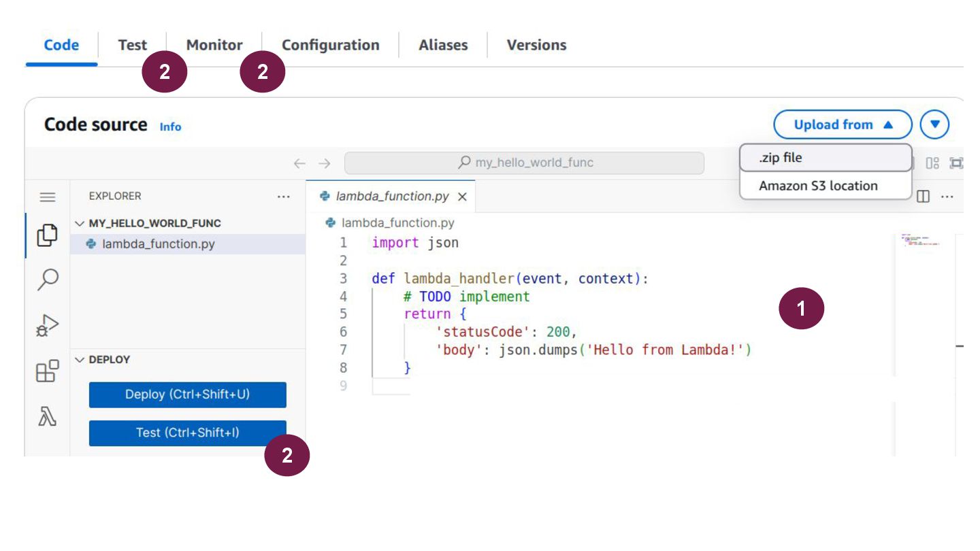Open the Extensions icon in the activity bar
The width and height of the screenshot is (980, 551).
tap(47, 371)
